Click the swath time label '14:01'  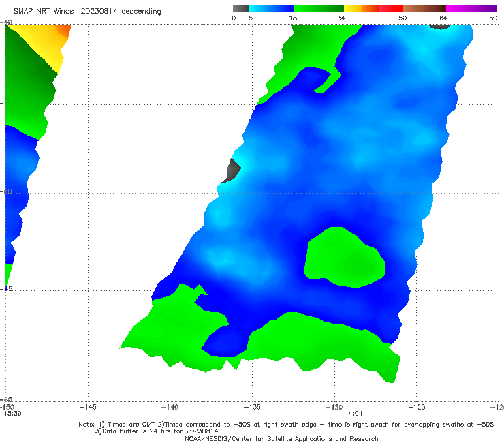click(353, 414)
